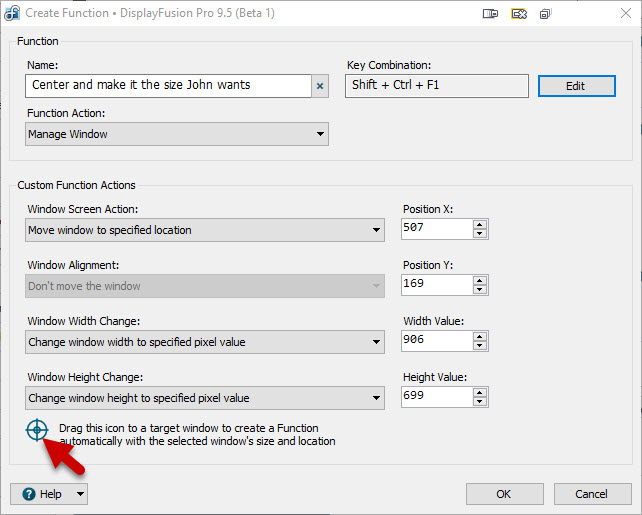Viewport: 642px width, 515px height.
Task: Open the Help button dropdown arrow
Action: coord(81,494)
